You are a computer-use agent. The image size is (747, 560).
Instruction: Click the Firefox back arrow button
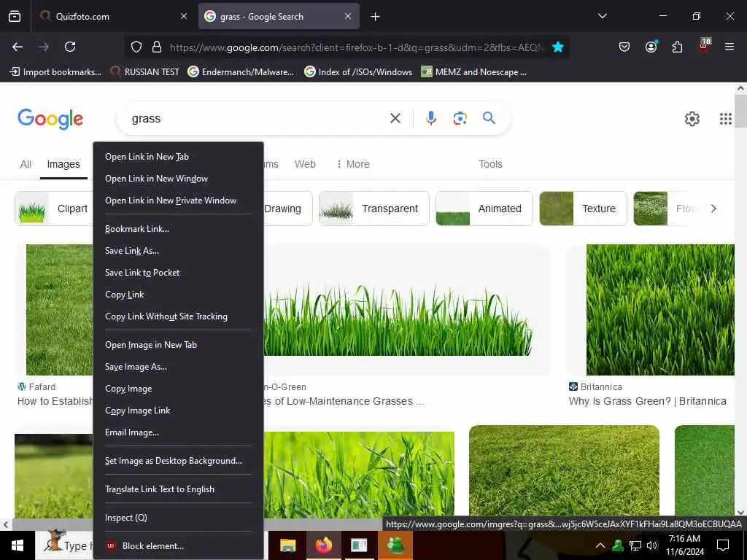tap(18, 47)
